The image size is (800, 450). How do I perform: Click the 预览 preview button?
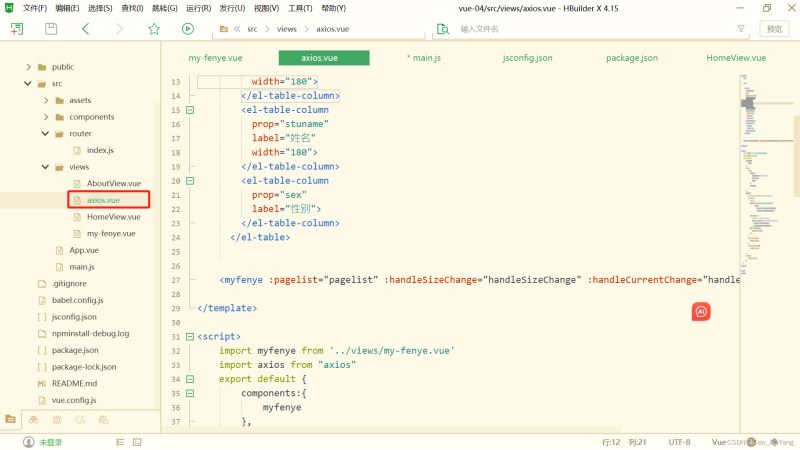pyautogui.click(x=774, y=29)
